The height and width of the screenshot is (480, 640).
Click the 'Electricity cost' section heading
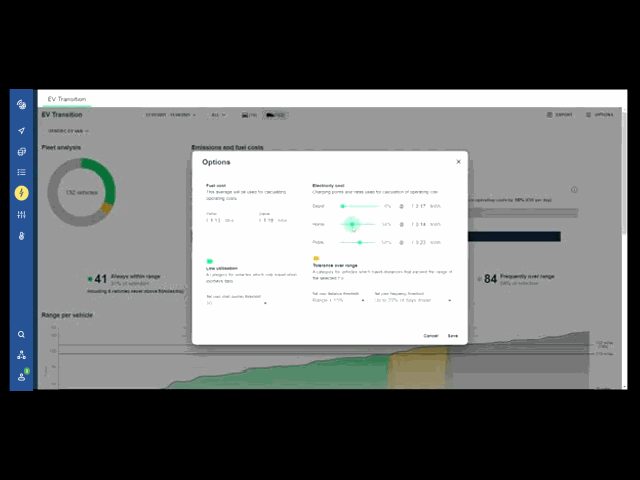328,185
